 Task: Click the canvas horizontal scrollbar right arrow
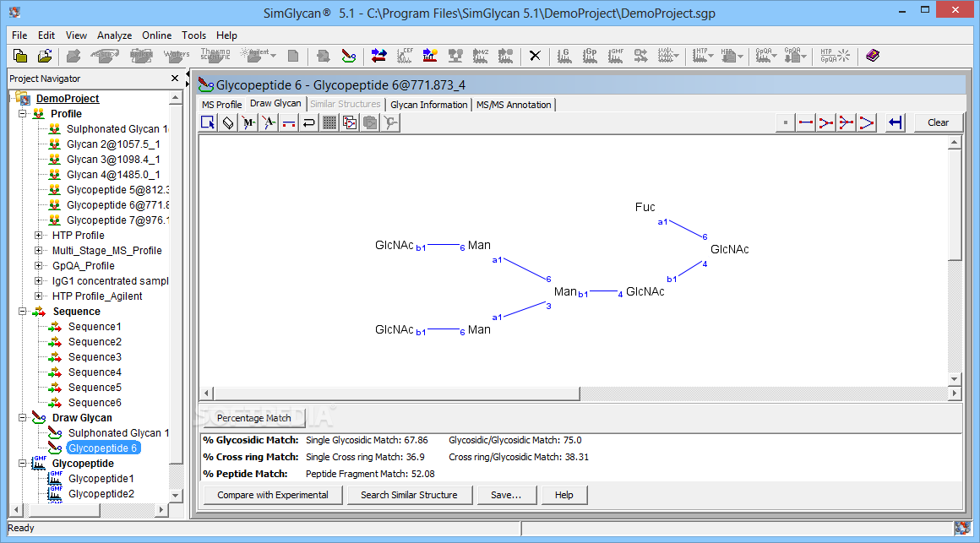pos(954,394)
